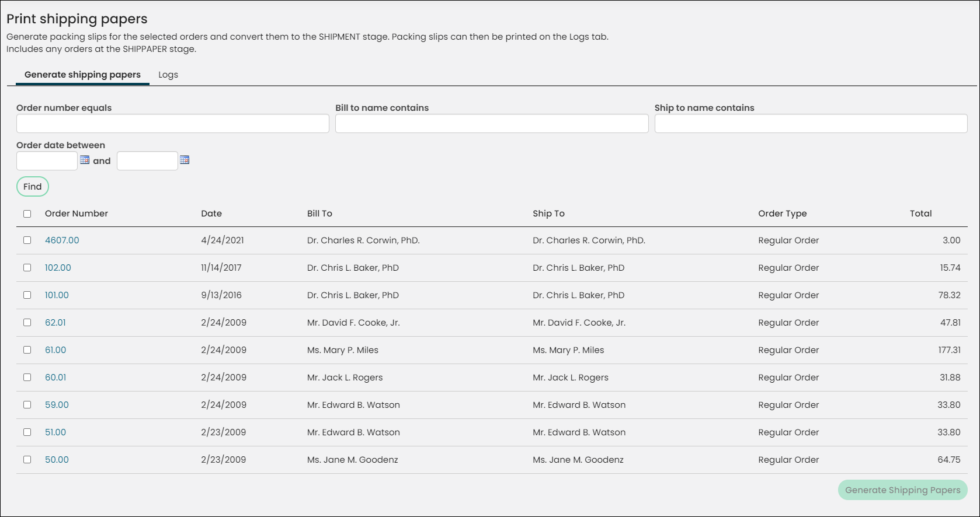Focus the Ship to name contains field
Image resolution: width=980 pixels, height=517 pixels.
(x=811, y=123)
